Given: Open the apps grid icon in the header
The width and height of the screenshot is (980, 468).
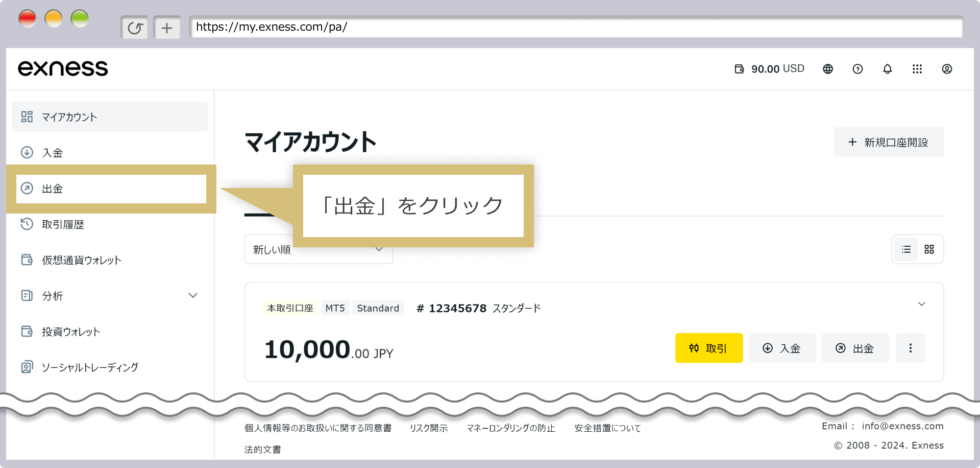Looking at the screenshot, I should pyautogui.click(x=918, y=68).
